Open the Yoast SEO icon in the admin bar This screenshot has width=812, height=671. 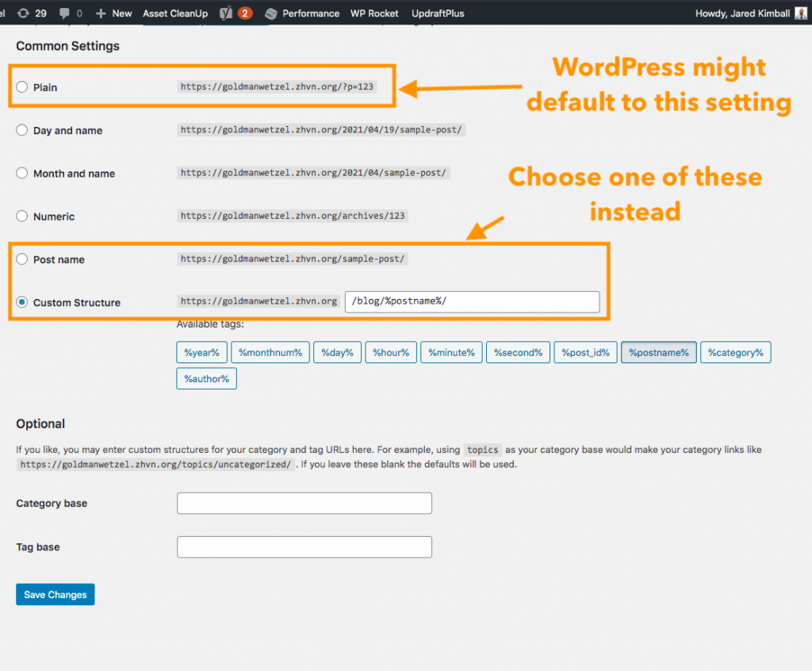coord(226,13)
